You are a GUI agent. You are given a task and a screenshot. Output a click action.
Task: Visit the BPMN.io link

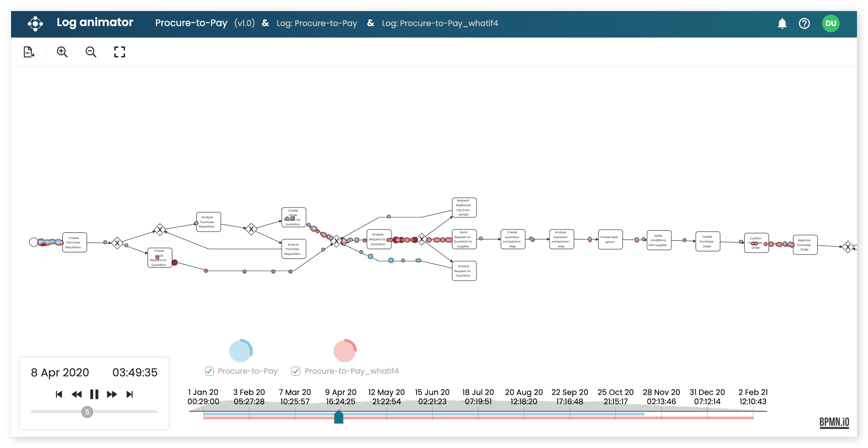click(x=834, y=422)
